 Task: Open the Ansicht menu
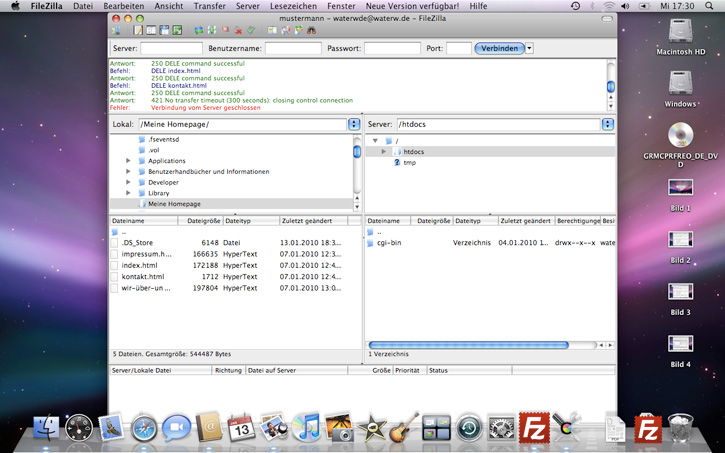coord(169,6)
